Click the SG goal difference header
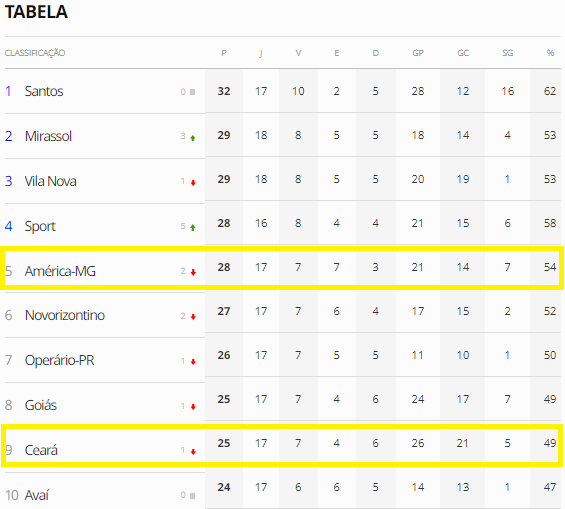The height and width of the screenshot is (509, 565). coord(507,53)
